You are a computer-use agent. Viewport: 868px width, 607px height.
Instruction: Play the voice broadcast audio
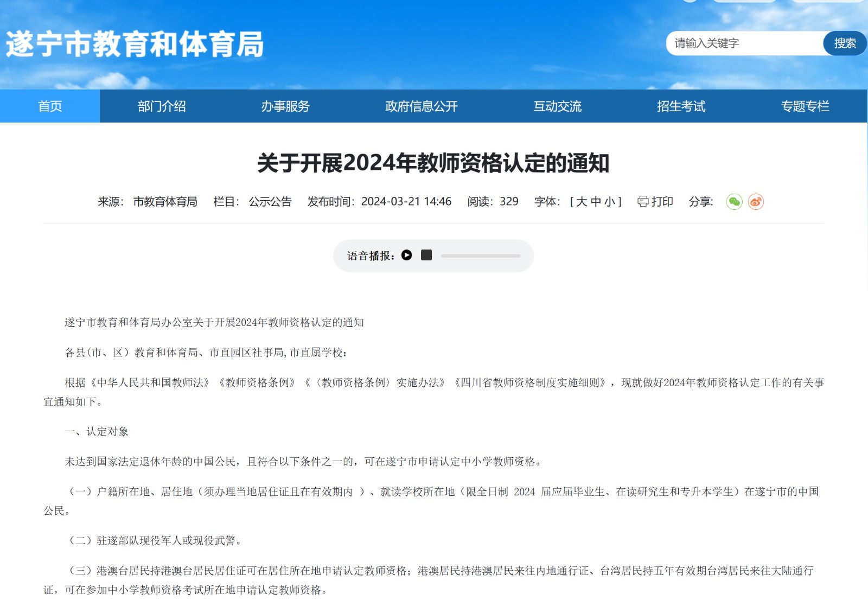tap(406, 255)
